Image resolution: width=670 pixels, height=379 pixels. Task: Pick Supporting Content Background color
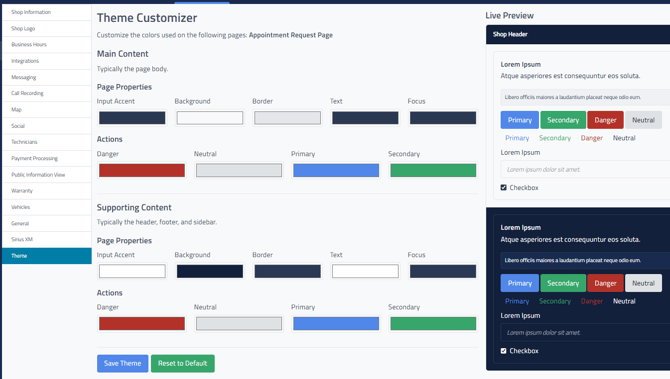210,271
